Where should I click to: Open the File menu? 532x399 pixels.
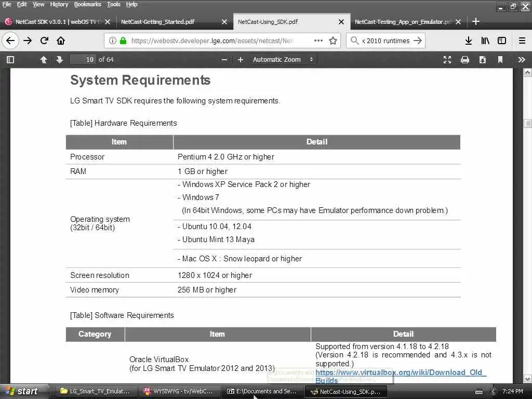(6, 4)
